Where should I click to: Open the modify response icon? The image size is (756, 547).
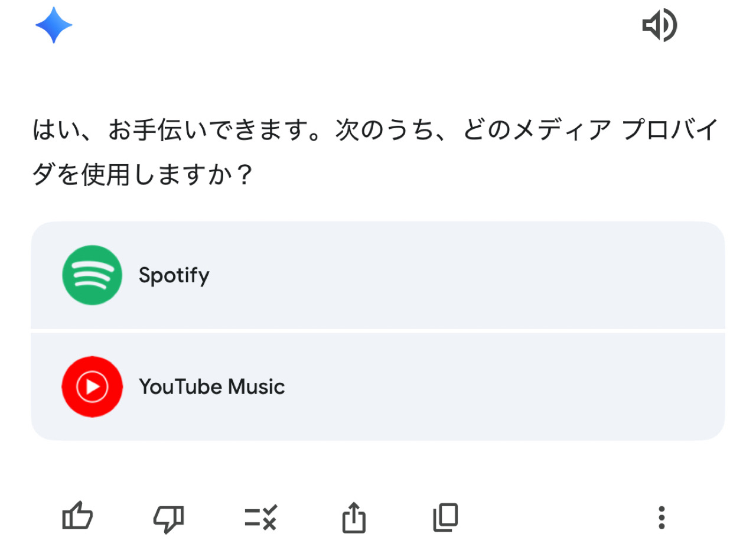(260, 517)
